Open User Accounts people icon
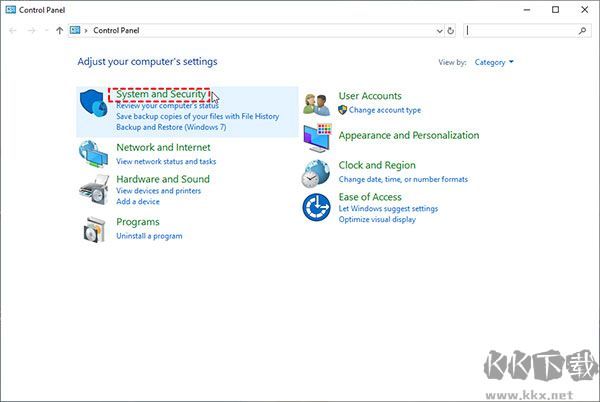The width and height of the screenshot is (600, 402). [x=316, y=105]
